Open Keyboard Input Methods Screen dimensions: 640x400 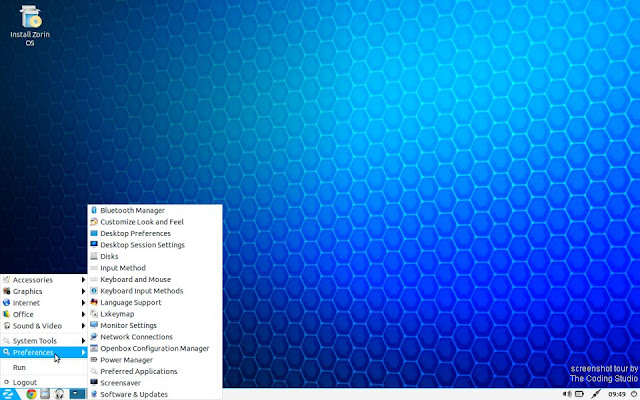tap(155, 291)
